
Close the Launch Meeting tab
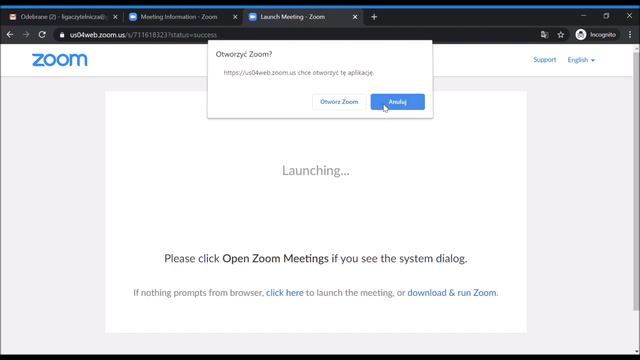(355, 17)
